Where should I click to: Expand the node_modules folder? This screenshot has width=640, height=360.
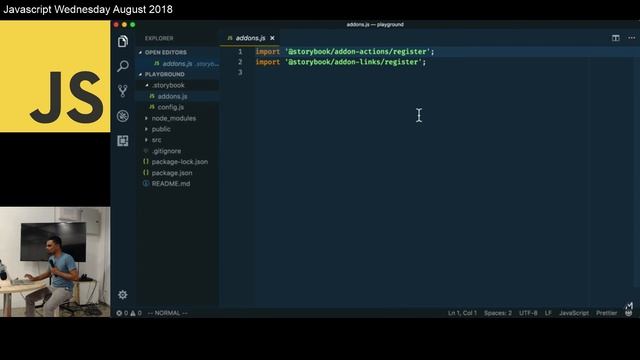tap(173, 118)
